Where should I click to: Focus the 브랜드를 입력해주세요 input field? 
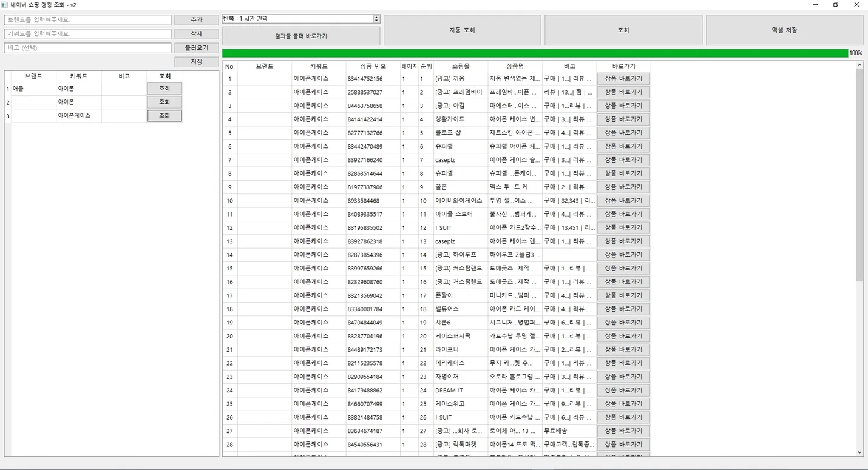tap(88, 20)
